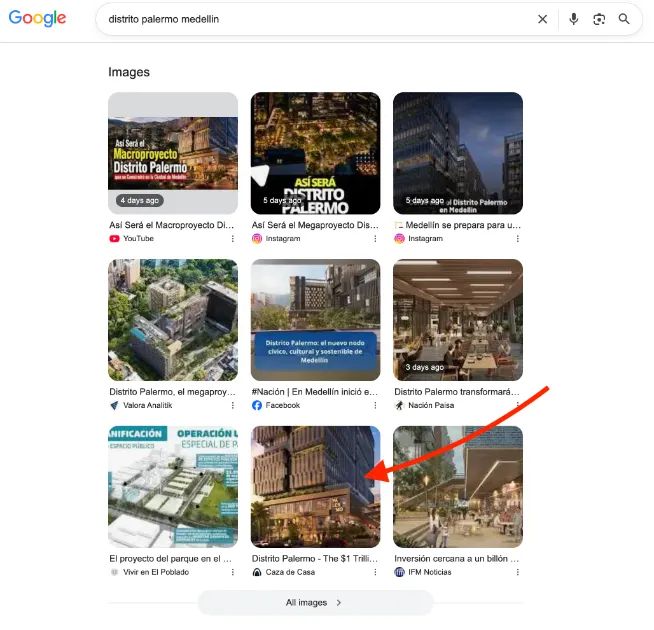Open the 'Operación' park plan infographic thumbnail
The height and width of the screenshot is (630, 654).
[173, 486]
